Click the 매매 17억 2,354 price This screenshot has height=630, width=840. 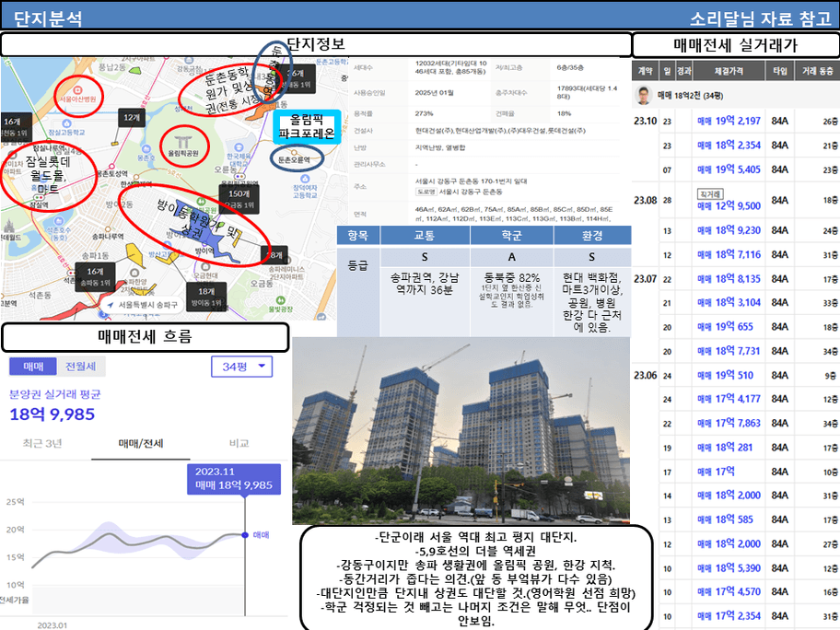pos(729,616)
